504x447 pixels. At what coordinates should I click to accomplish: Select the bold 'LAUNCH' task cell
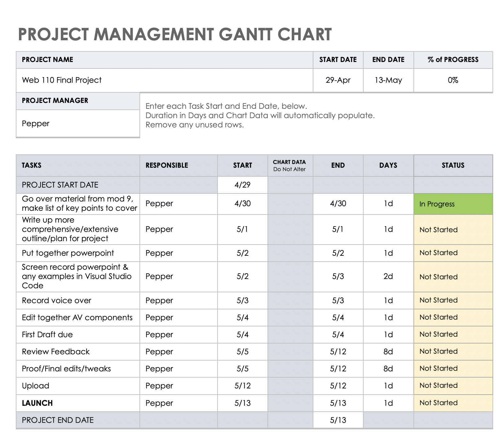click(78, 403)
